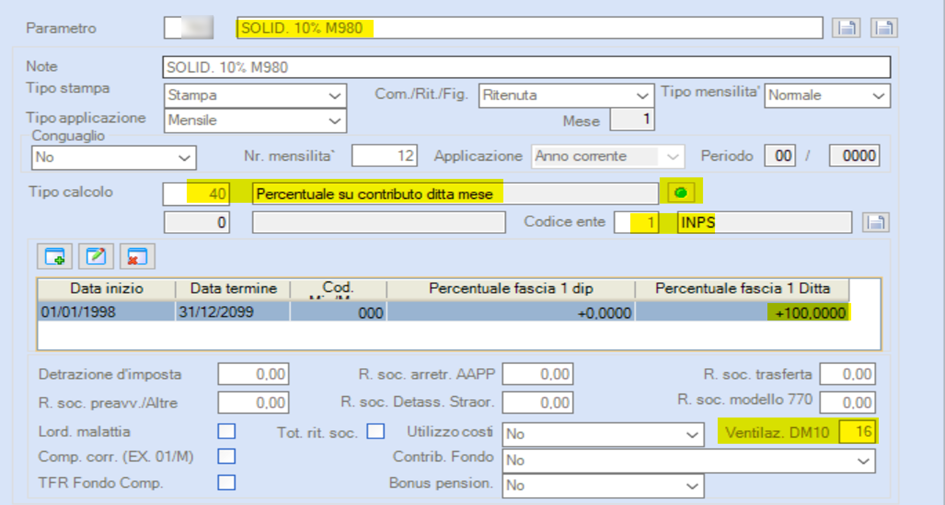945x505 pixels.
Task: Click the Parametro description field SOLID. 10% M980
Action: [529, 28]
